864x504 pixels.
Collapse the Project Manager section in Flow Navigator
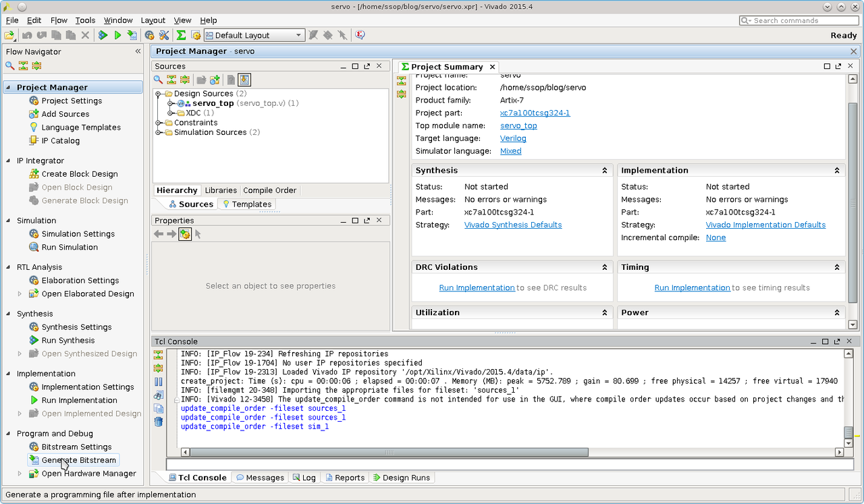point(9,88)
